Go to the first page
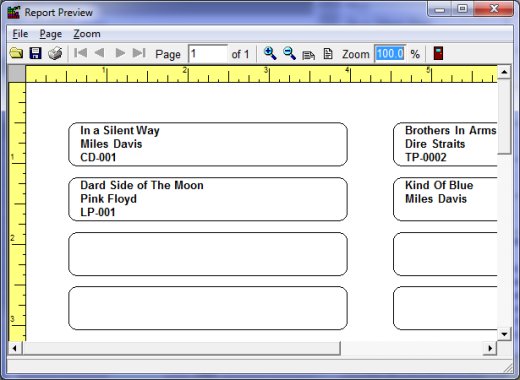Viewport: 520px width, 380px height. [80, 53]
